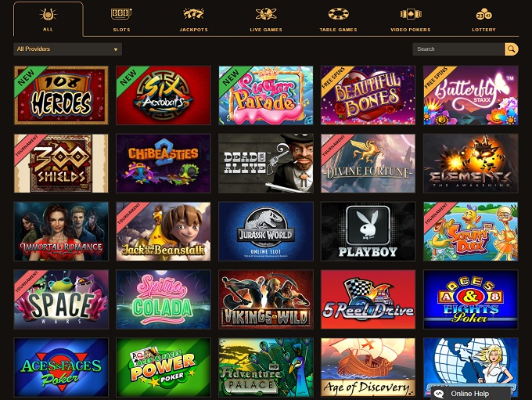Click the arrow on the All Providers selector
Viewport: 532px width, 400px height.
point(116,49)
